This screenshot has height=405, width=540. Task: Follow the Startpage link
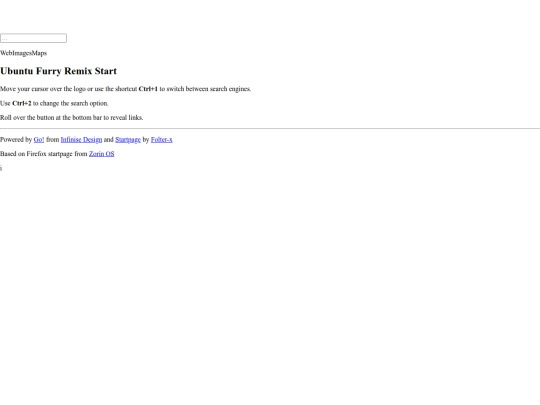click(128, 139)
